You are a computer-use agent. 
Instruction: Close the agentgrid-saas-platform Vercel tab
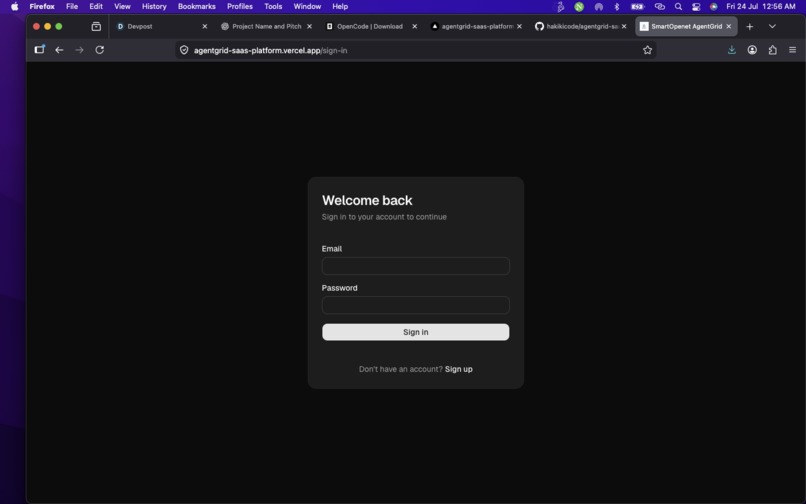(519, 26)
